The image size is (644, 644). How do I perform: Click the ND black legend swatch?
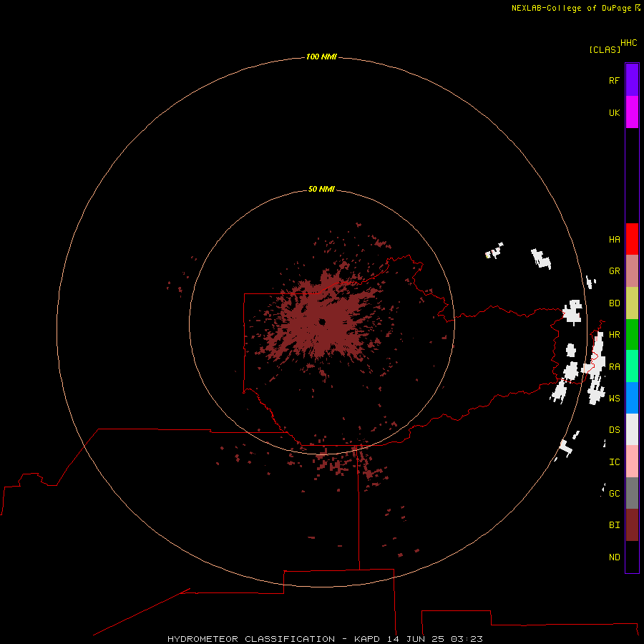click(x=632, y=557)
